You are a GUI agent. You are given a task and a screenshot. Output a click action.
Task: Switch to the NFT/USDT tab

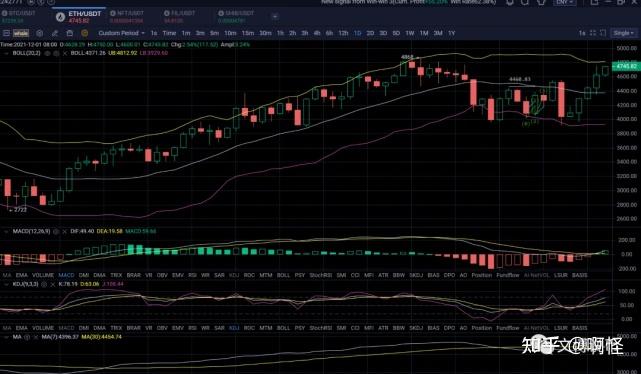tap(127, 17)
